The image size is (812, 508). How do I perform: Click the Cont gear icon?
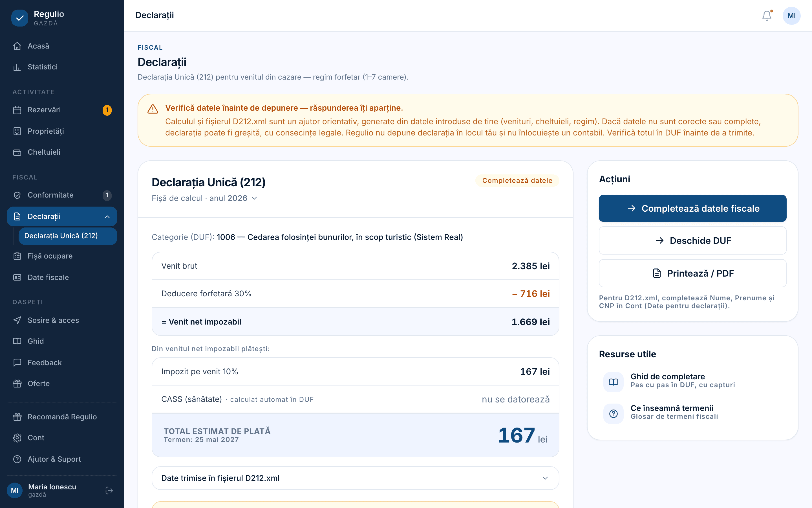point(17,438)
